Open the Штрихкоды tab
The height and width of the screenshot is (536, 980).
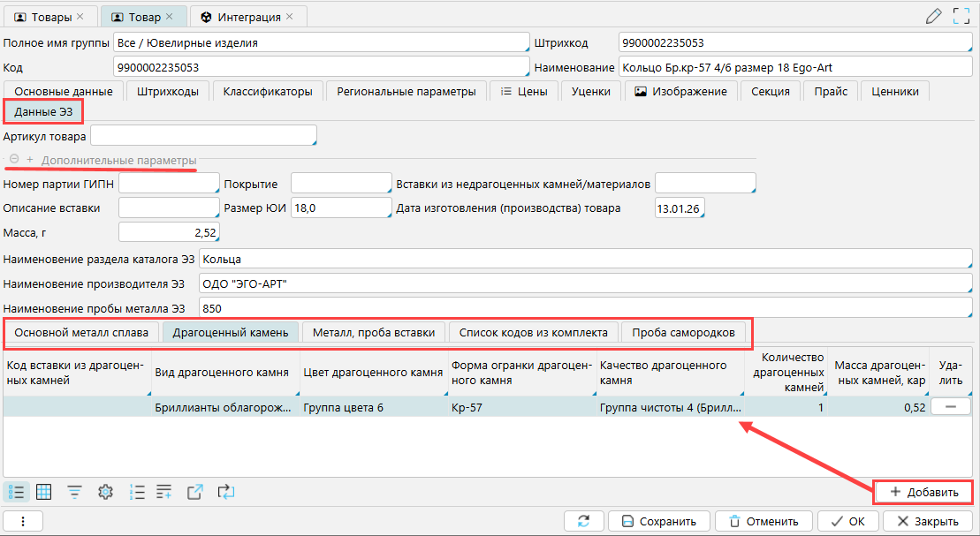tap(168, 91)
